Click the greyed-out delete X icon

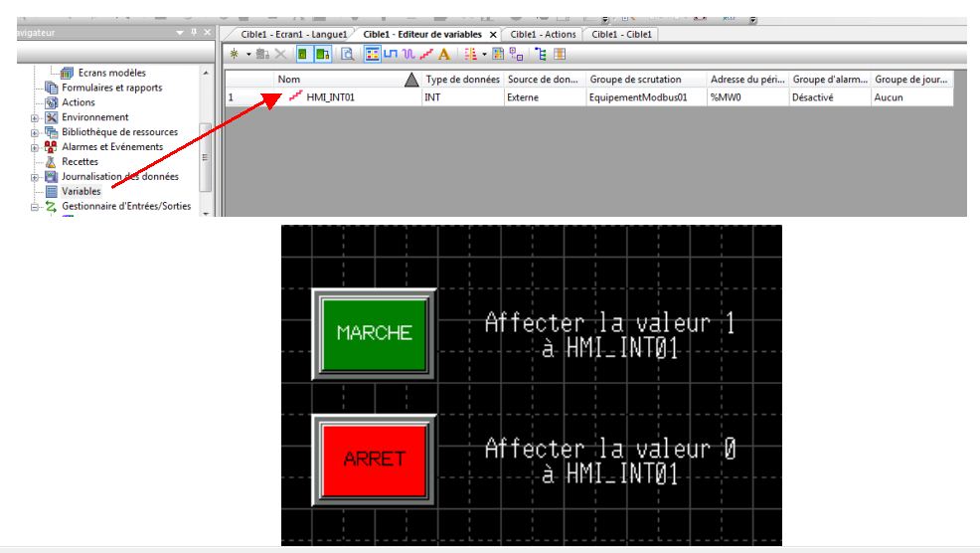[x=280, y=54]
